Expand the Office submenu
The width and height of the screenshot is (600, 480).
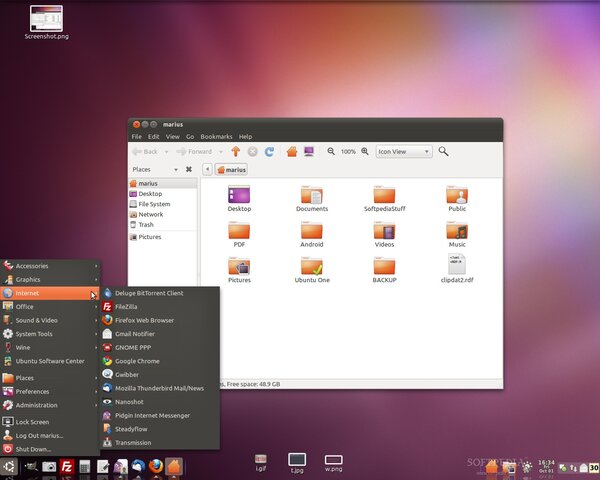click(50, 307)
